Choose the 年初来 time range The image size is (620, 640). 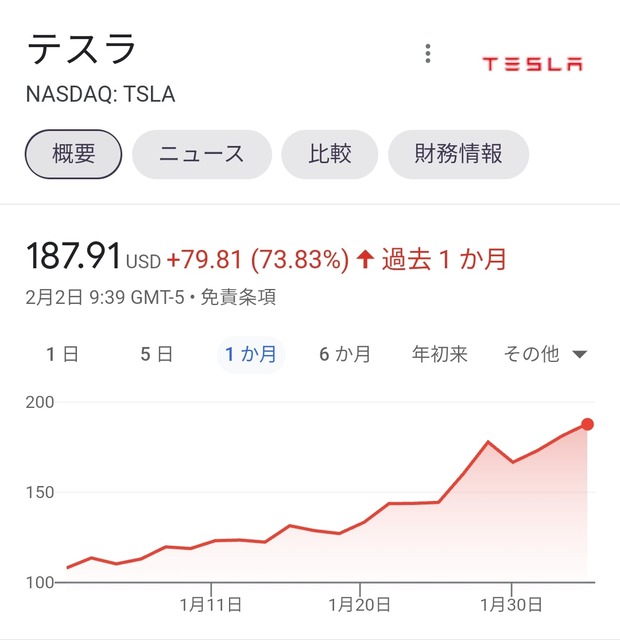tap(440, 354)
